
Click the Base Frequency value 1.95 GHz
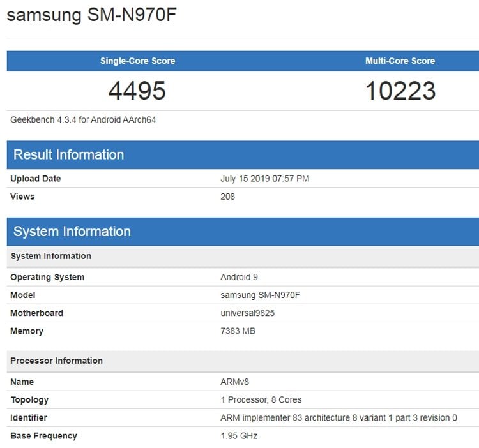(239, 436)
